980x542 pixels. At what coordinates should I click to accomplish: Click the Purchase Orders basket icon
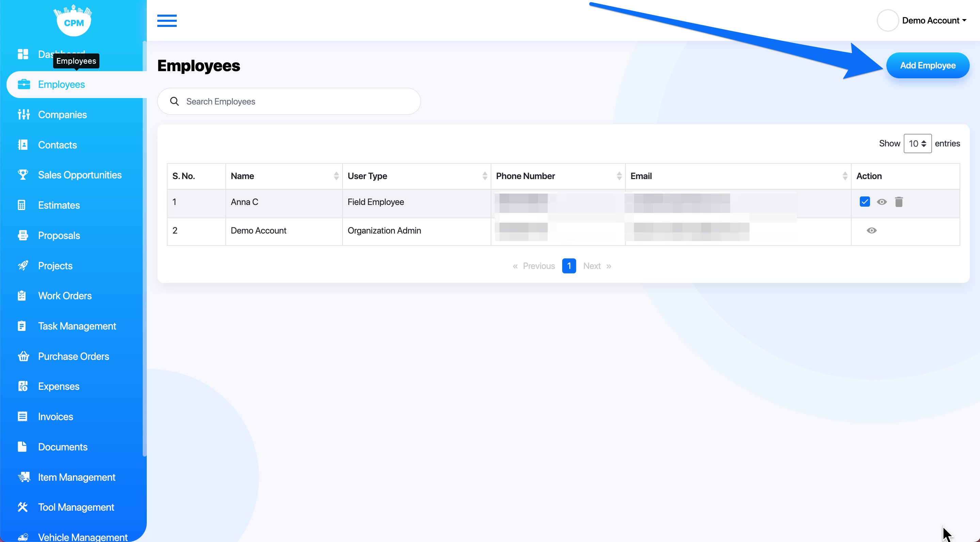click(23, 356)
